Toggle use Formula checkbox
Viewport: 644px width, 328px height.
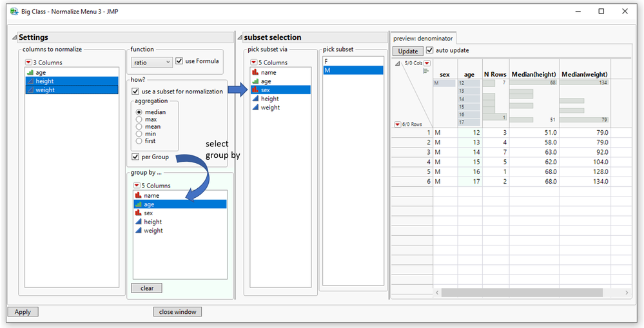pos(179,61)
